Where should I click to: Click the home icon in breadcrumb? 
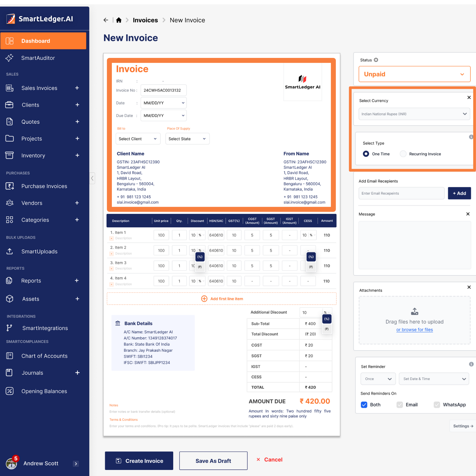coord(119,20)
